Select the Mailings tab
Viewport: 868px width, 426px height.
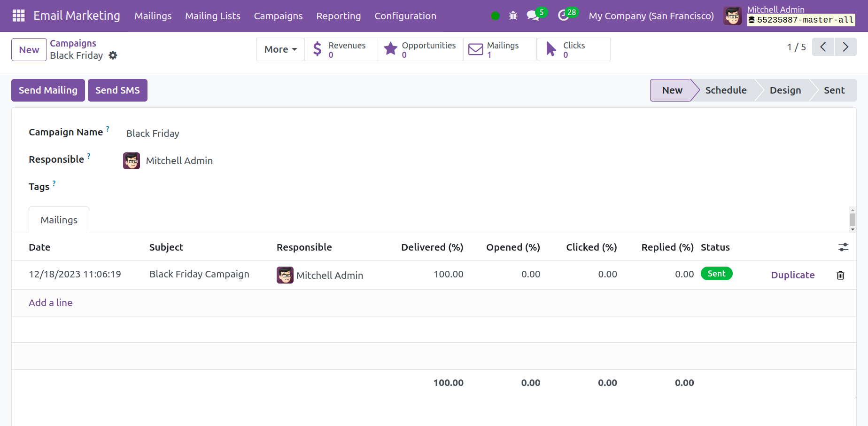[59, 220]
